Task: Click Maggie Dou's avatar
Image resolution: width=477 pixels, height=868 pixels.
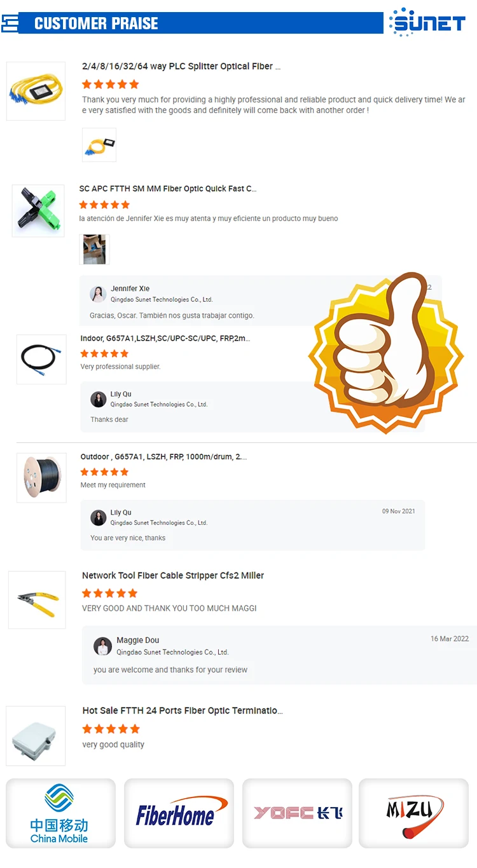Action: click(102, 646)
